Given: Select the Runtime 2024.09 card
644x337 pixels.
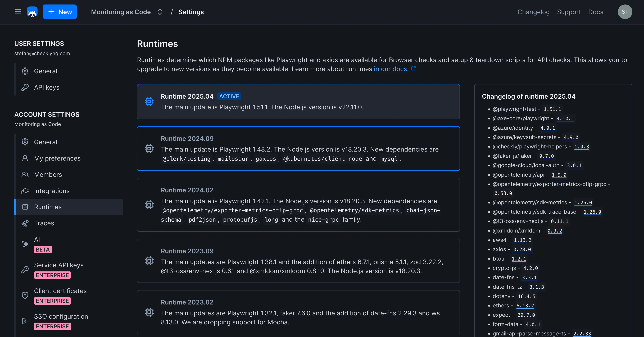Looking at the screenshot, I should pos(298,148).
